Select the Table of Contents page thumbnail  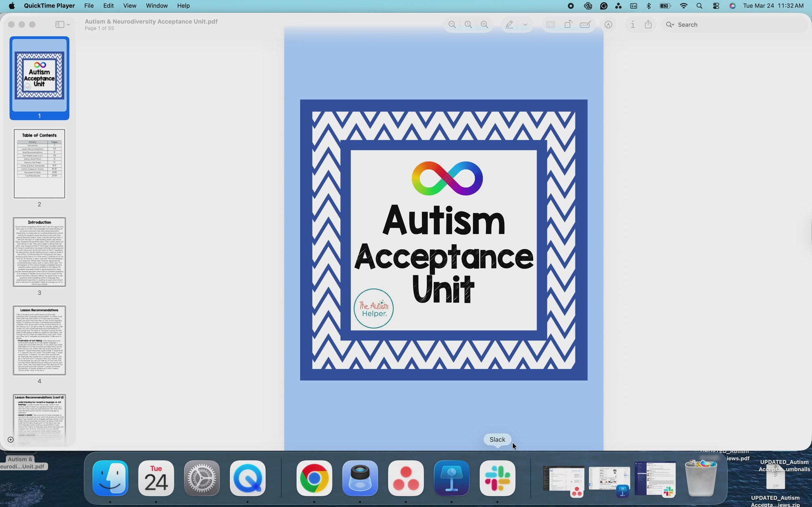(39, 164)
